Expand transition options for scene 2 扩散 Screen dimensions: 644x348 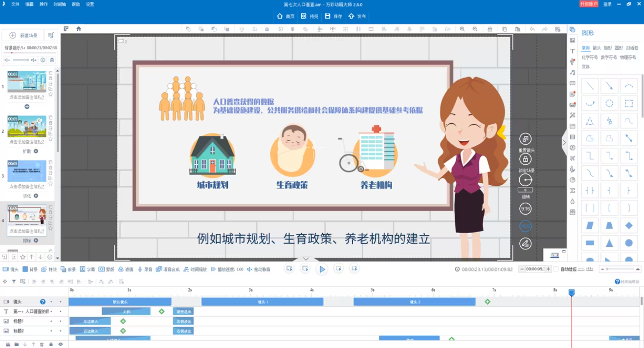pos(36,152)
